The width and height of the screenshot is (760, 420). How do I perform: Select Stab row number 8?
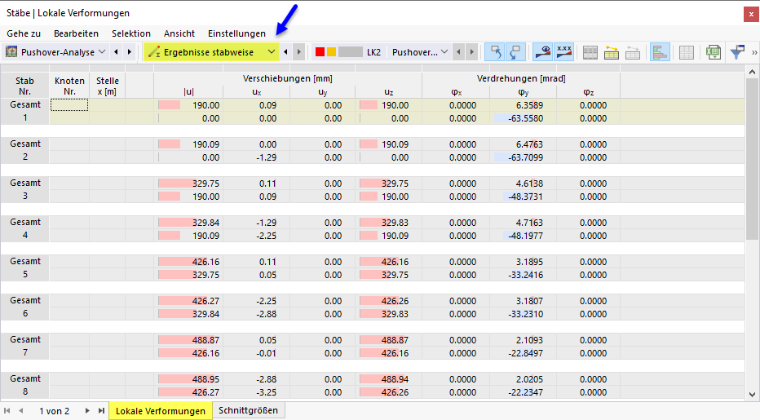[x=25, y=391]
